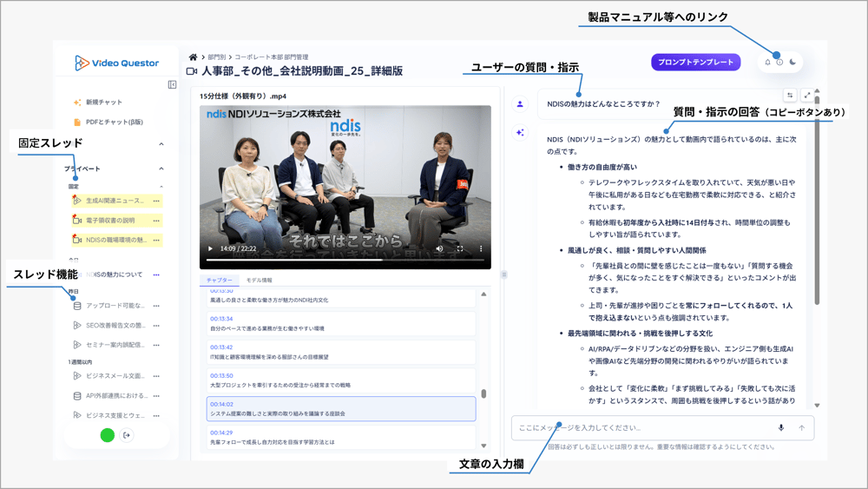This screenshot has width=868, height=489.
Task: Expand the chat panel with arrows icon
Action: tap(807, 96)
